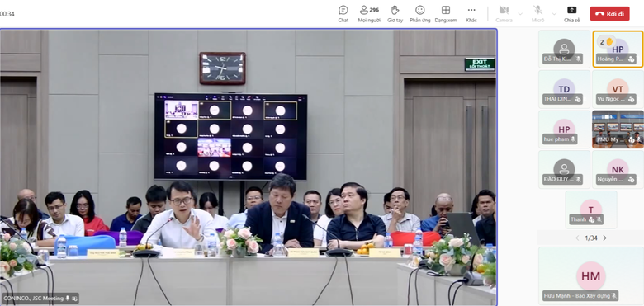
Task: Go to previous participant page
Action: tap(577, 238)
